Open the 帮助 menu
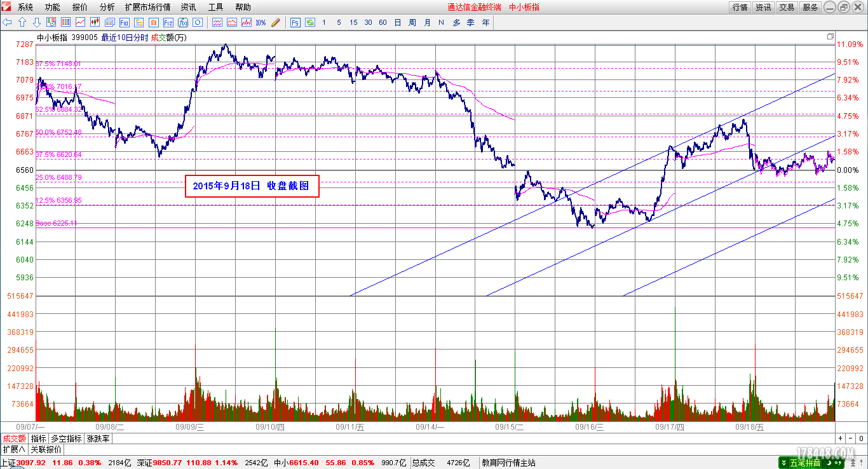 (x=243, y=7)
